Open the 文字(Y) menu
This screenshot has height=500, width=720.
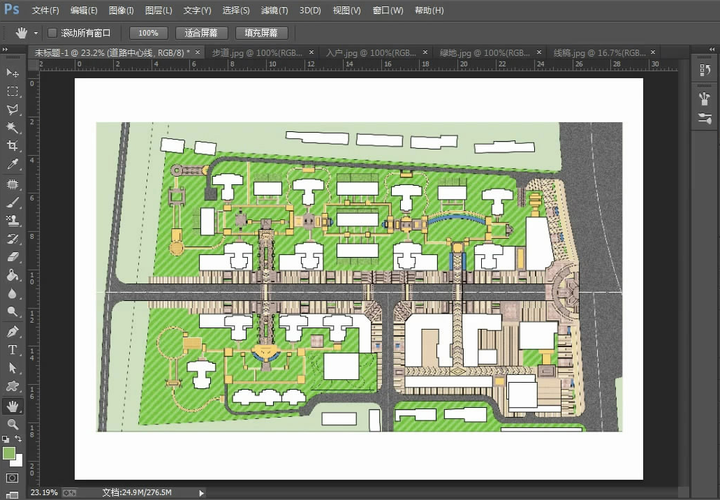pyautogui.click(x=197, y=10)
